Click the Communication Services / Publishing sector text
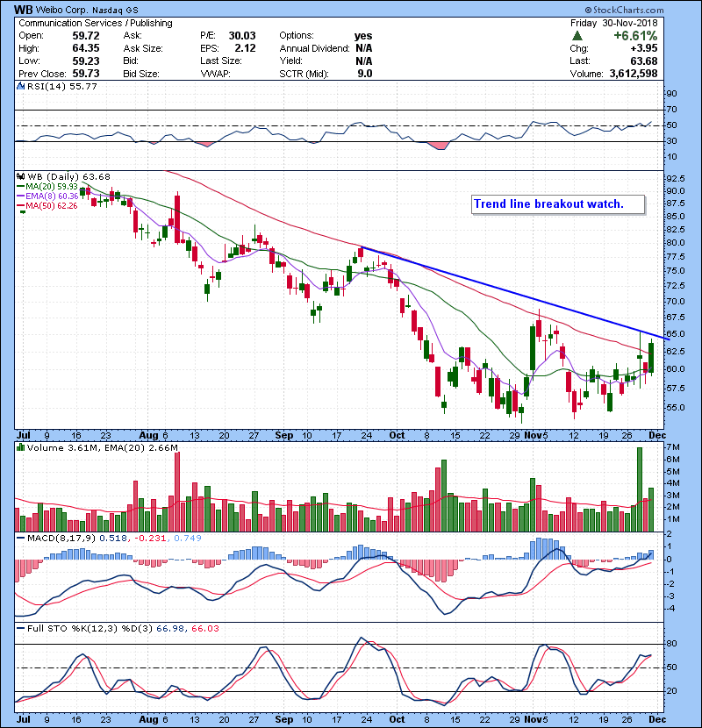Screen dimensions: 702x728 (x=96, y=23)
